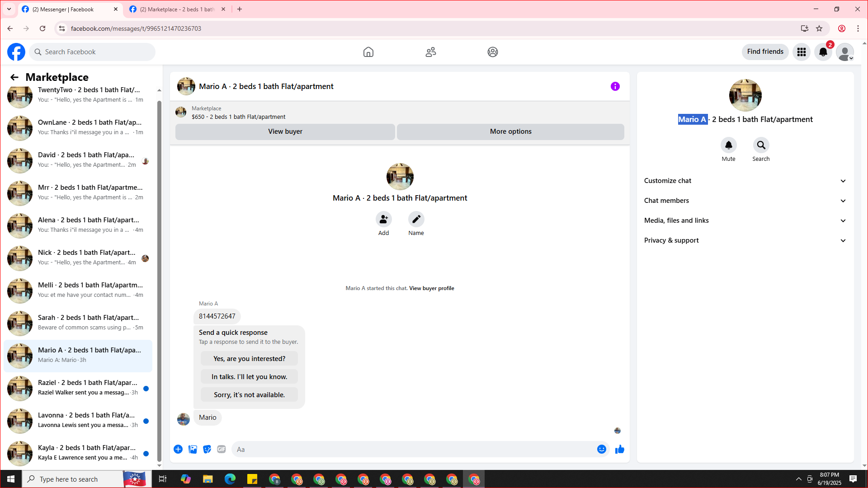Go to the Home feed icon
868x488 pixels.
click(368, 52)
